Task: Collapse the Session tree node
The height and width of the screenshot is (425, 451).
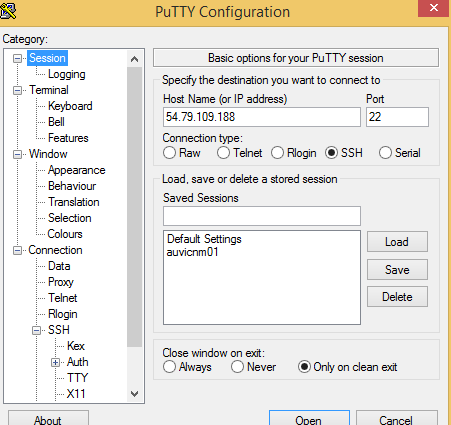Action: pos(17,59)
